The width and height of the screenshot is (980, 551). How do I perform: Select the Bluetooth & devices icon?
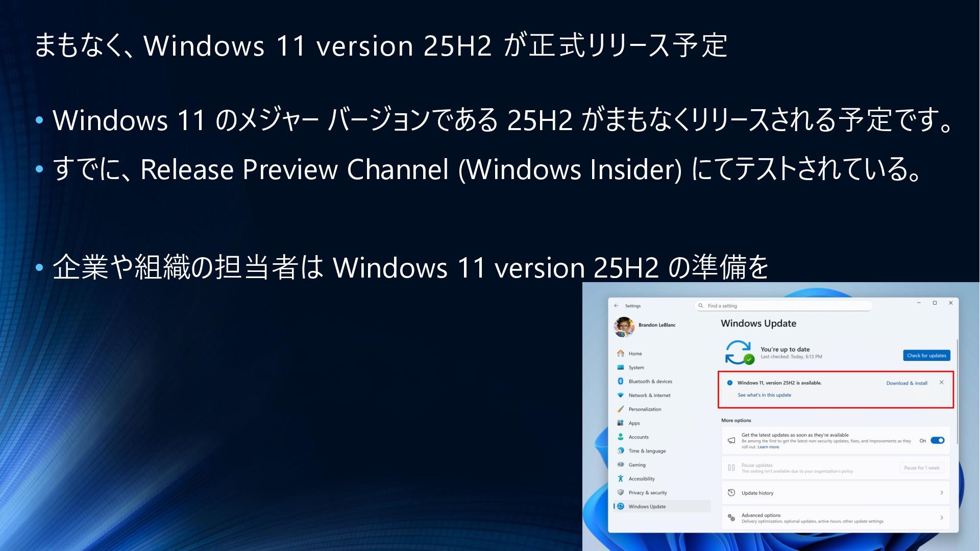tap(621, 381)
